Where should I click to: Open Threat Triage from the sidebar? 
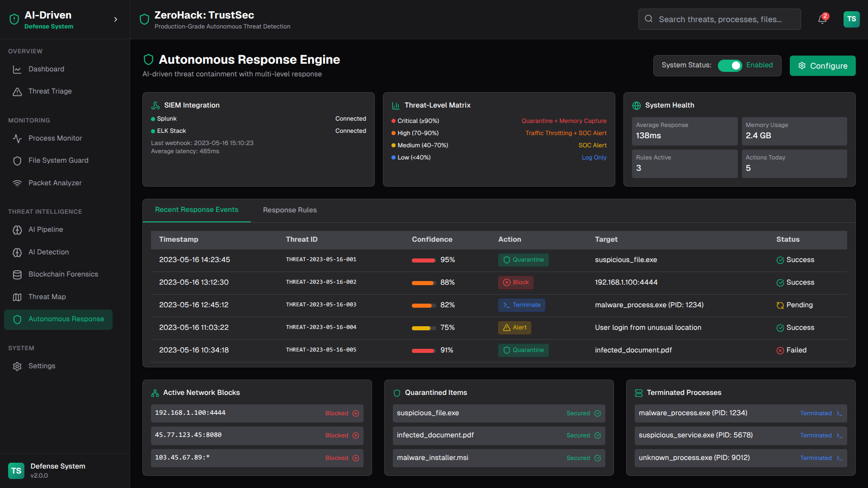50,91
